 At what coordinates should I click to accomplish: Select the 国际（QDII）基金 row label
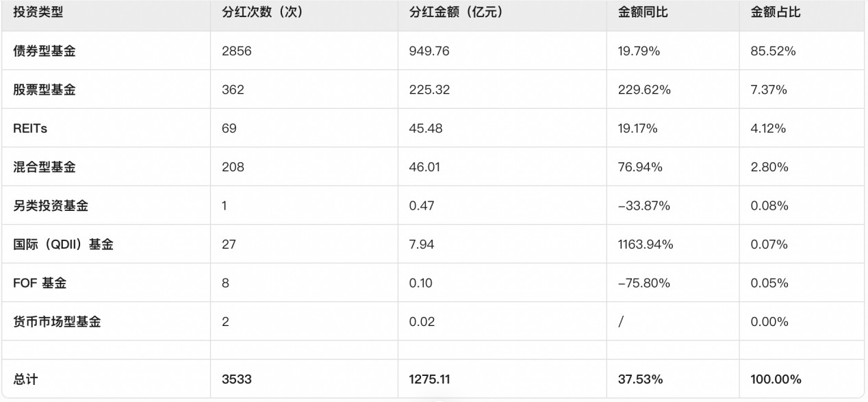tap(63, 244)
